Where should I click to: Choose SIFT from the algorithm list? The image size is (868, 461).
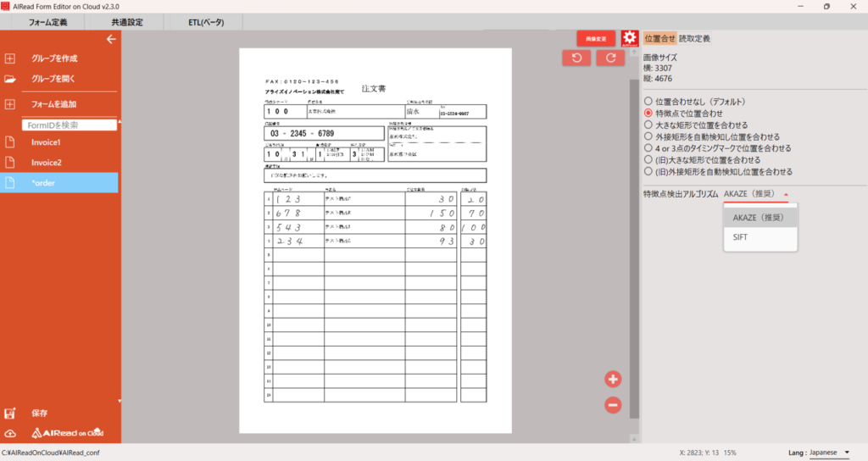741,238
